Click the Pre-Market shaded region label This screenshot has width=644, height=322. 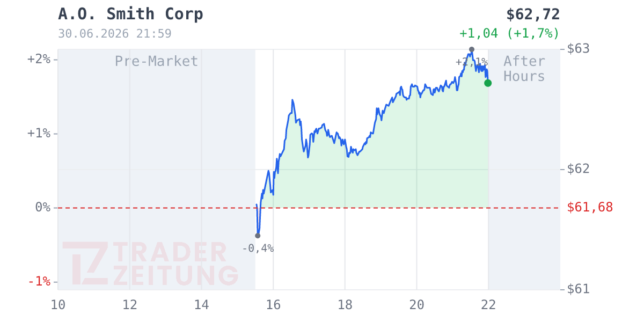(156, 61)
